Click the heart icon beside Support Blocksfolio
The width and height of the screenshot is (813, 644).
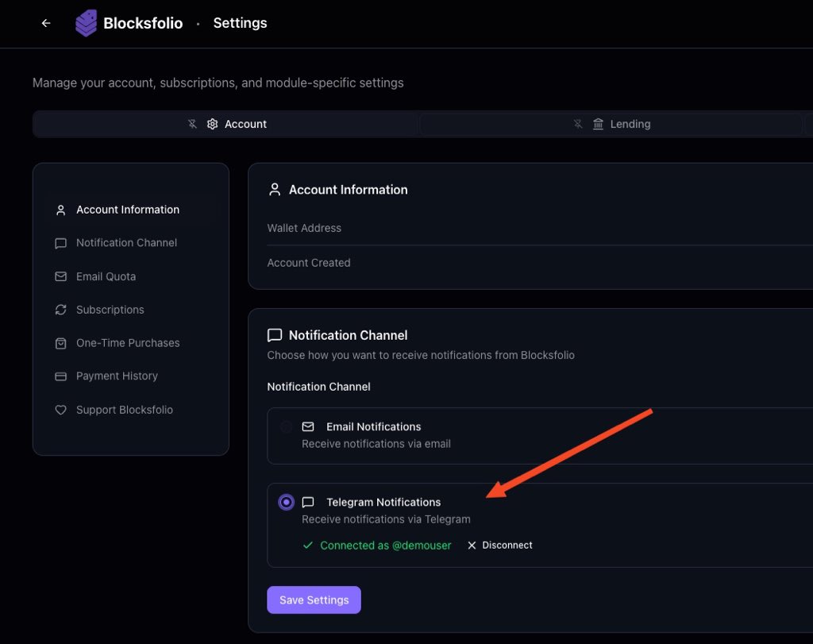tap(60, 410)
